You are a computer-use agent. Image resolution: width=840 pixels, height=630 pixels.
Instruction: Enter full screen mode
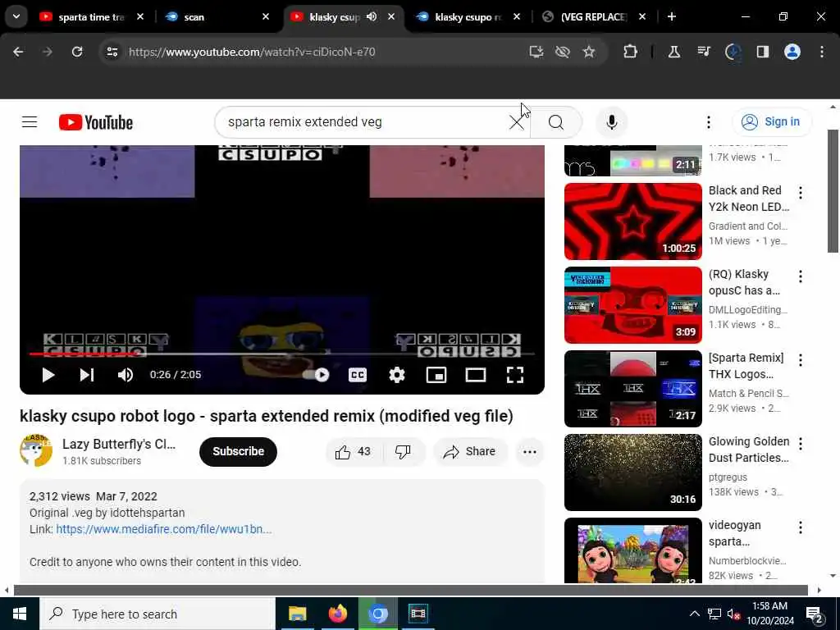point(515,374)
